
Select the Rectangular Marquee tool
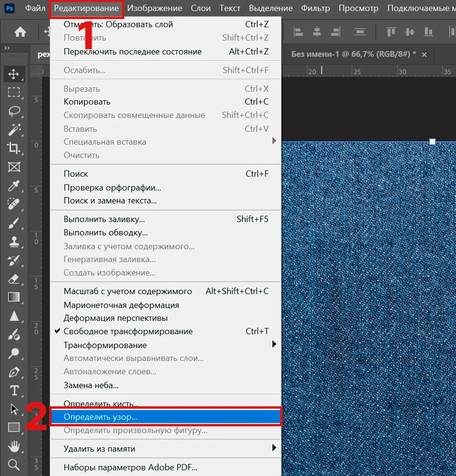[x=14, y=92]
